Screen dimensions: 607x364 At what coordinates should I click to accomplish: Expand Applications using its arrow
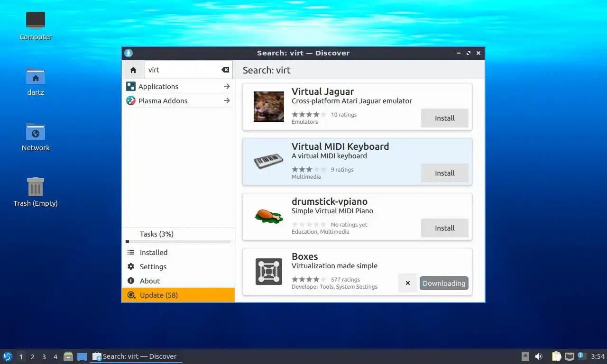(227, 86)
